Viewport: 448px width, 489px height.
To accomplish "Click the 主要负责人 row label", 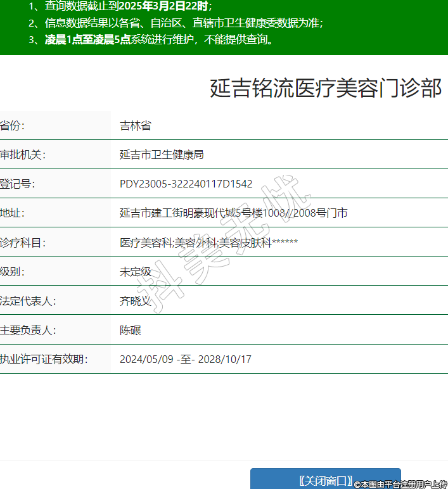I will 28,330.
